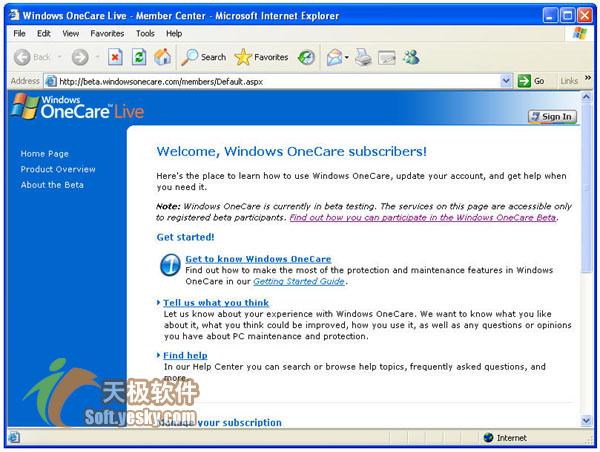The height and width of the screenshot is (452, 600).
Task: Click the Back navigation arrow
Action: (x=22, y=57)
